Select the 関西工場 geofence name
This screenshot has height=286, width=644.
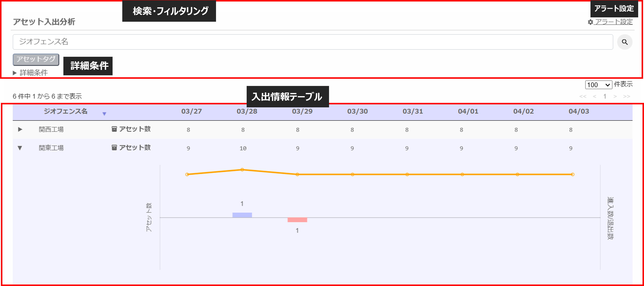(x=51, y=130)
